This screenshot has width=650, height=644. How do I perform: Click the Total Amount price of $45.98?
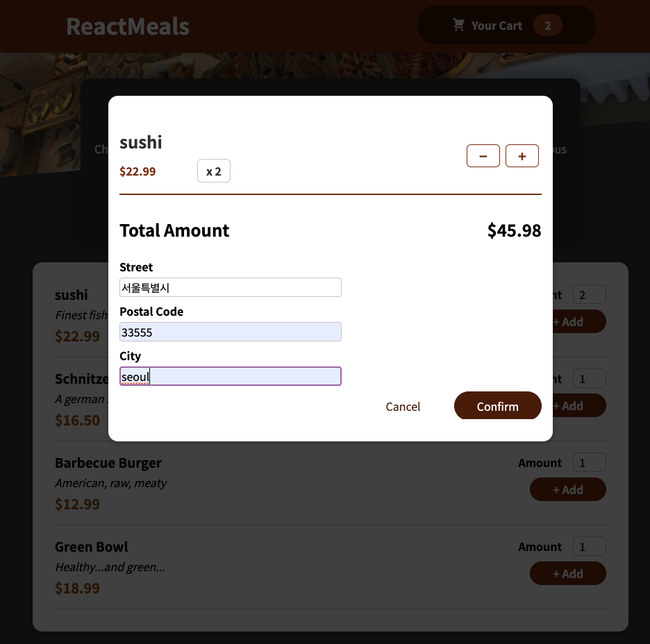tap(514, 230)
